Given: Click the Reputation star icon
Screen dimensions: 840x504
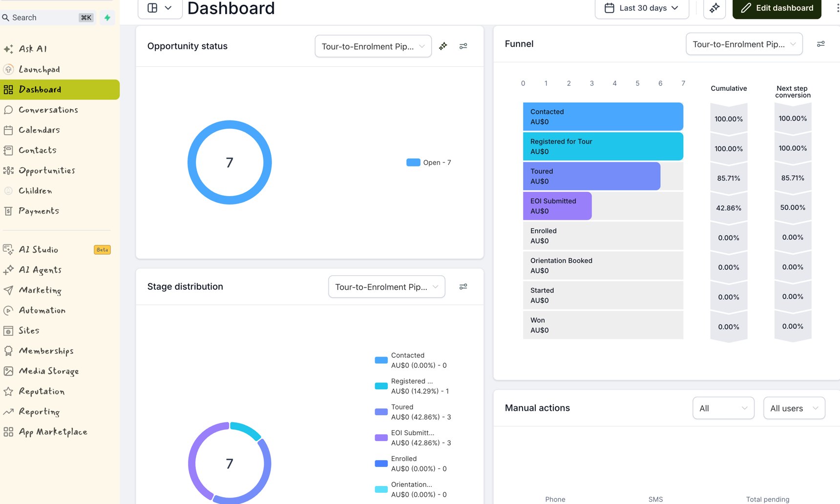Looking at the screenshot, I should coord(8,391).
